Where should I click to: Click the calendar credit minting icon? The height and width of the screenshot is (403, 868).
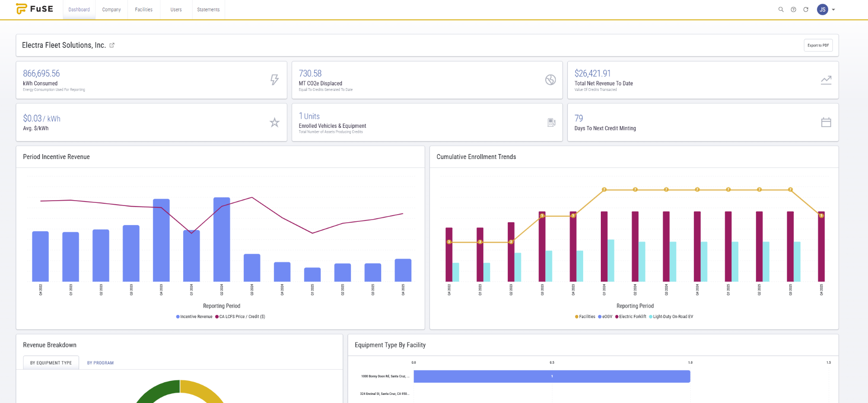coord(826,122)
